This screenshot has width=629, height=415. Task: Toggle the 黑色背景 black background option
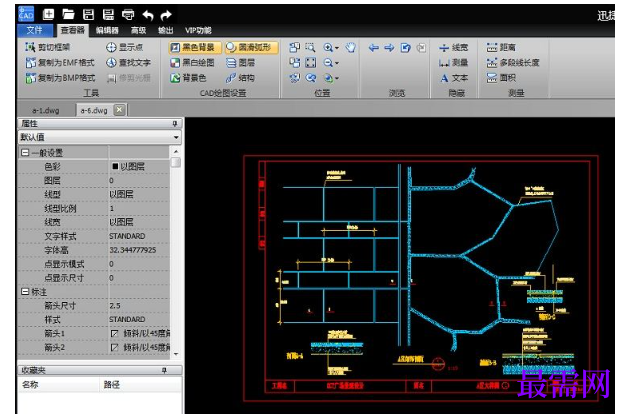[195, 47]
